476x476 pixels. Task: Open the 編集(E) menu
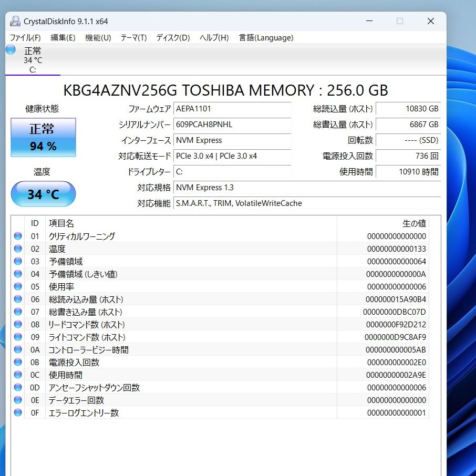[x=63, y=38]
